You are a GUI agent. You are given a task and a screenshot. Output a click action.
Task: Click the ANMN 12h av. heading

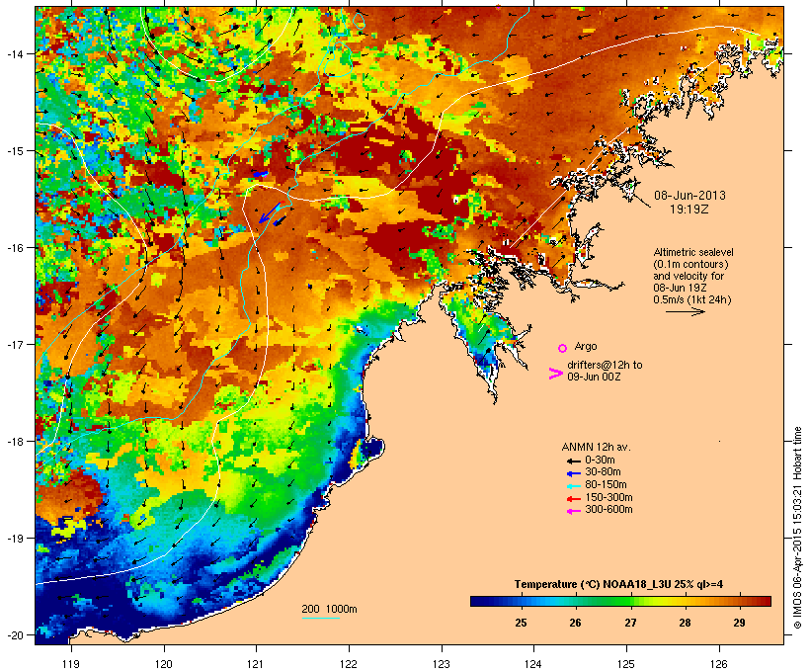pyautogui.click(x=596, y=447)
